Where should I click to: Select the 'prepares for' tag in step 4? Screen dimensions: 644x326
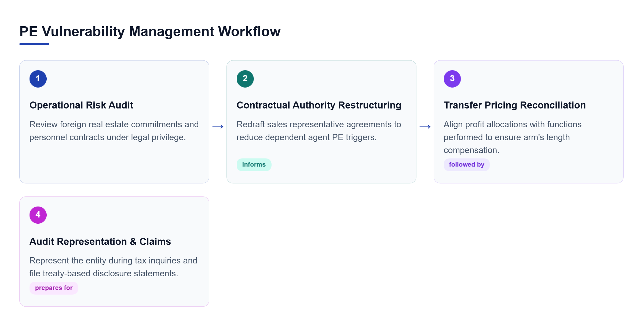54,288
